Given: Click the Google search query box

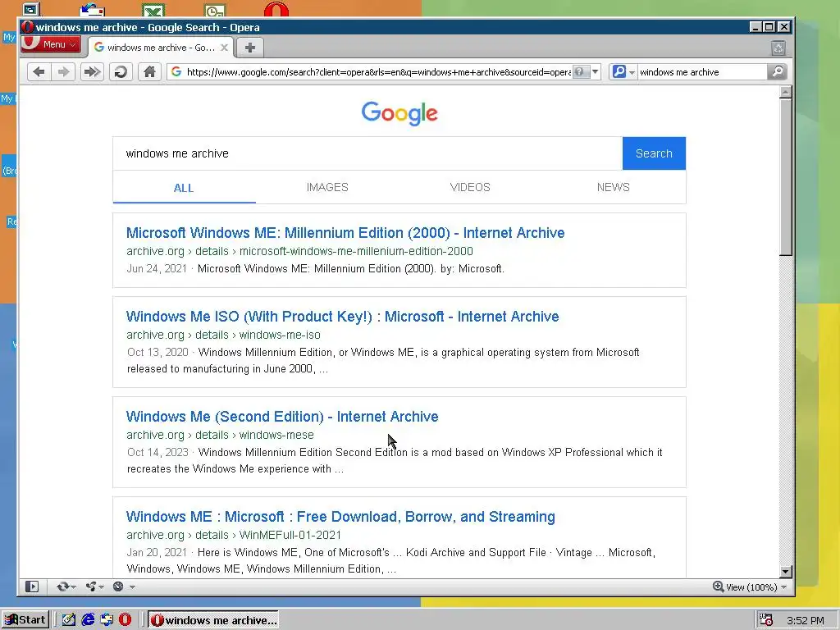Looking at the screenshot, I should (x=367, y=153).
